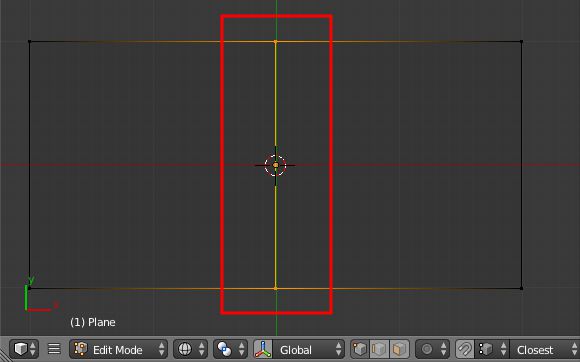This screenshot has height=362, width=580.
Task: Select the top right corner vertex
Action: click(522, 42)
